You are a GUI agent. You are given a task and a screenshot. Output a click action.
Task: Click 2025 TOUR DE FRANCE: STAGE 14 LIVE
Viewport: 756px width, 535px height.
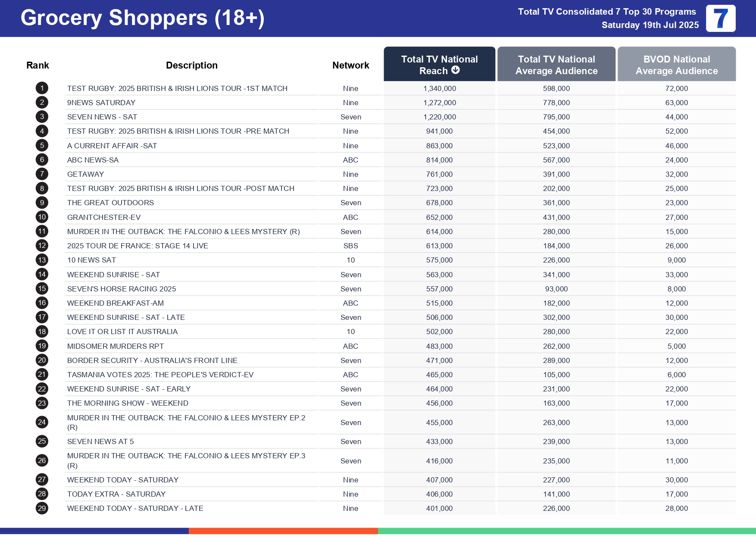pos(137,246)
